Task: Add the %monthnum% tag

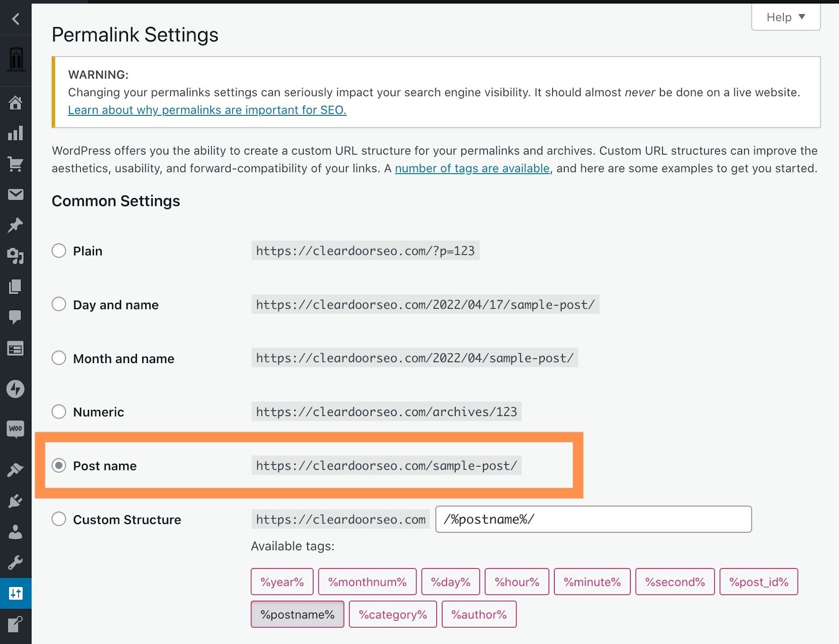Action: pyautogui.click(x=367, y=582)
